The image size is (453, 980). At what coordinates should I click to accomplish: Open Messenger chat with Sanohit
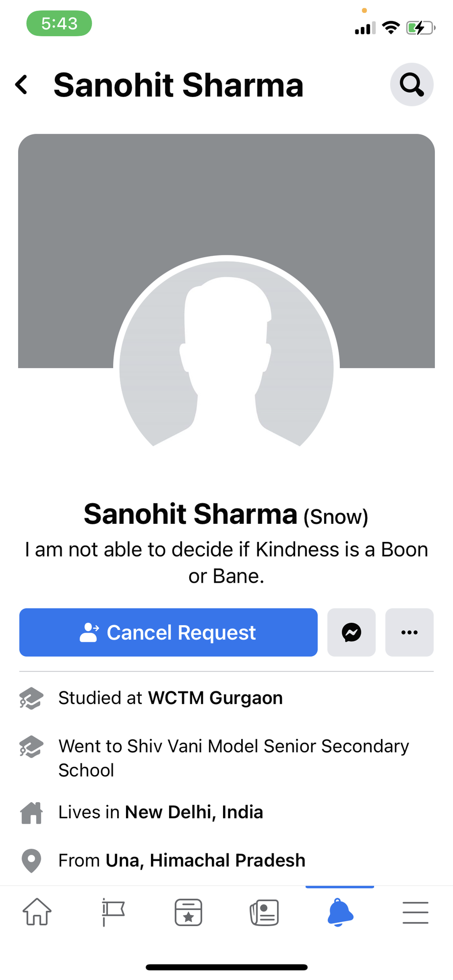(x=352, y=632)
